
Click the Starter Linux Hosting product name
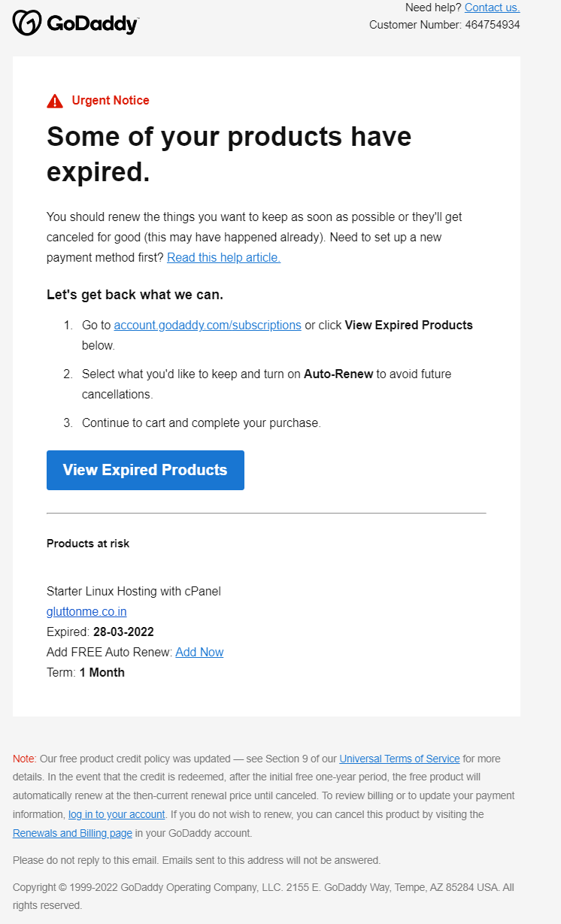click(x=133, y=591)
